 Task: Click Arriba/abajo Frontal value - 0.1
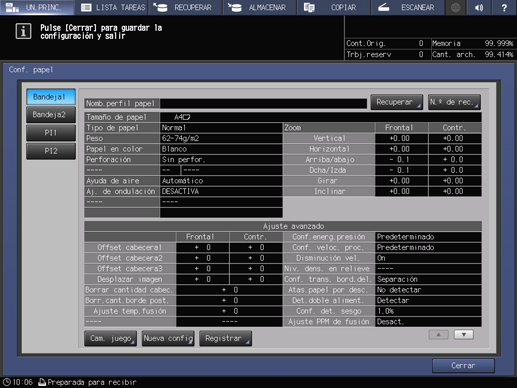click(x=401, y=160)
